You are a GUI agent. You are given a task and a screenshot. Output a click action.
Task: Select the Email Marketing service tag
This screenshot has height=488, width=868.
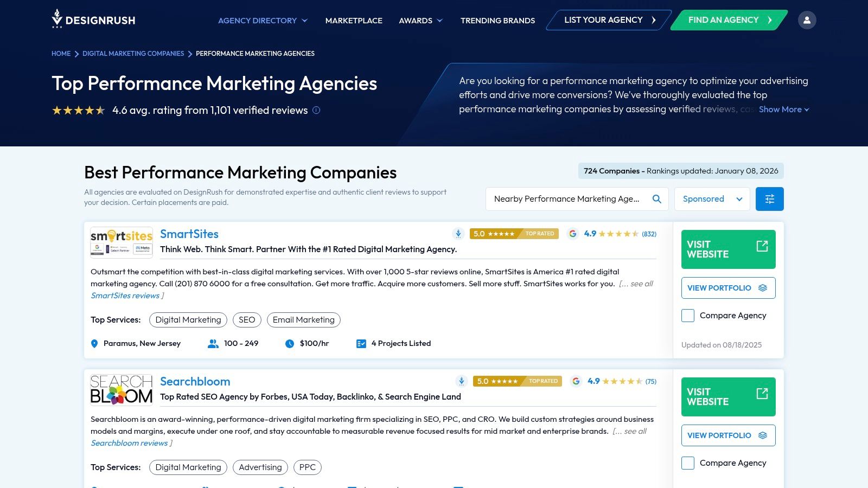304,320
